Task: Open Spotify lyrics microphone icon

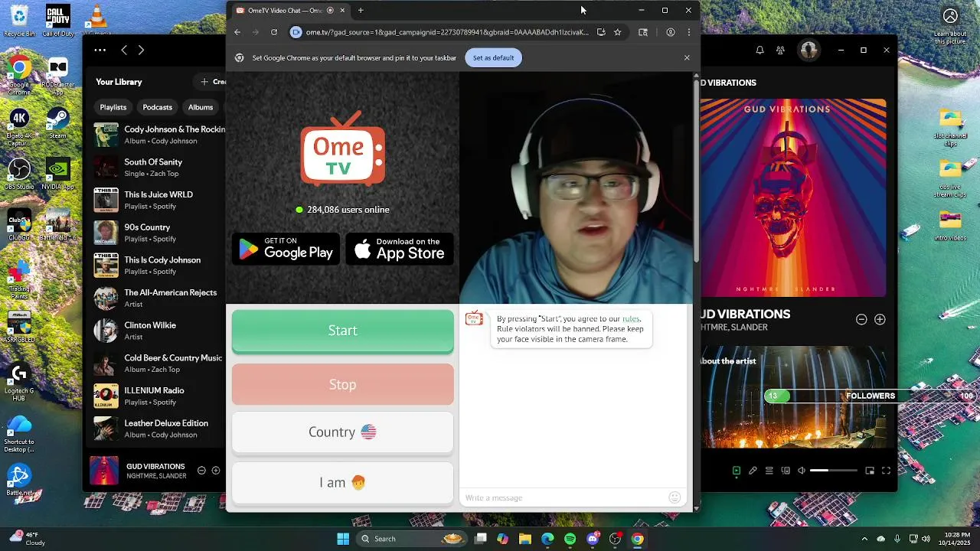Action: 753,471
